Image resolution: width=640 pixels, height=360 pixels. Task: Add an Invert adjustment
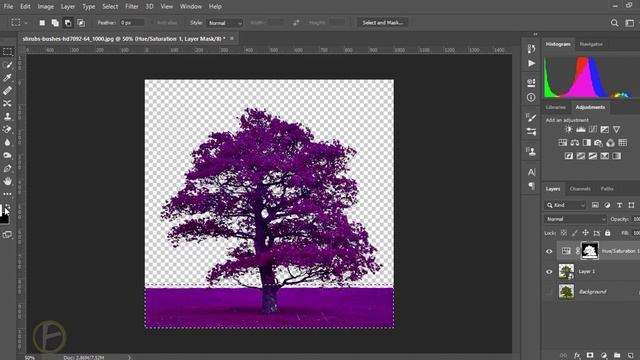(569, 156)
